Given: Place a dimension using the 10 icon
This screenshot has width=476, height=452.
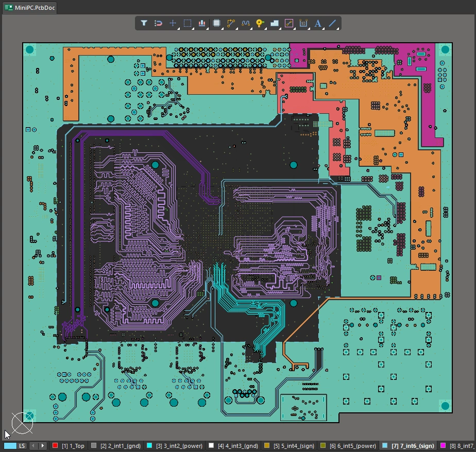Looking at the screenshot, I should tap(303, 23).
